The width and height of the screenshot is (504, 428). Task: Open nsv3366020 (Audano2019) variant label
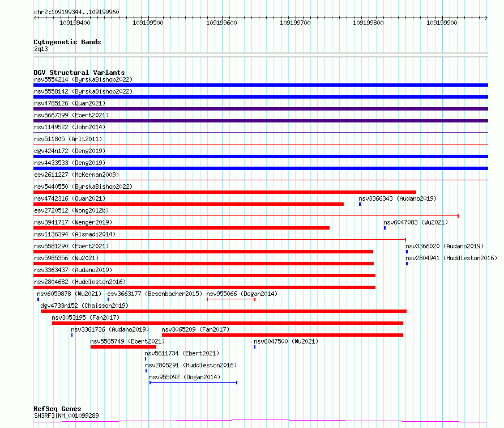(445, 246)
